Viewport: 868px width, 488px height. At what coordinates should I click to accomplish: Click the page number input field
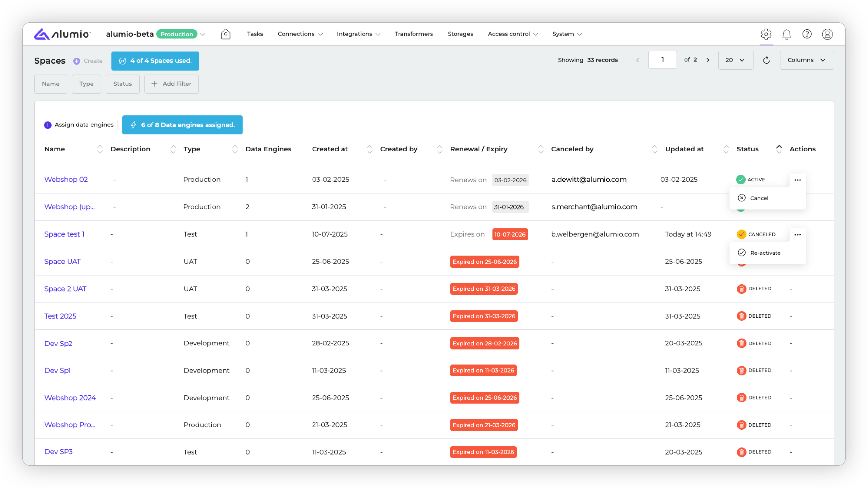coord(662,60)
